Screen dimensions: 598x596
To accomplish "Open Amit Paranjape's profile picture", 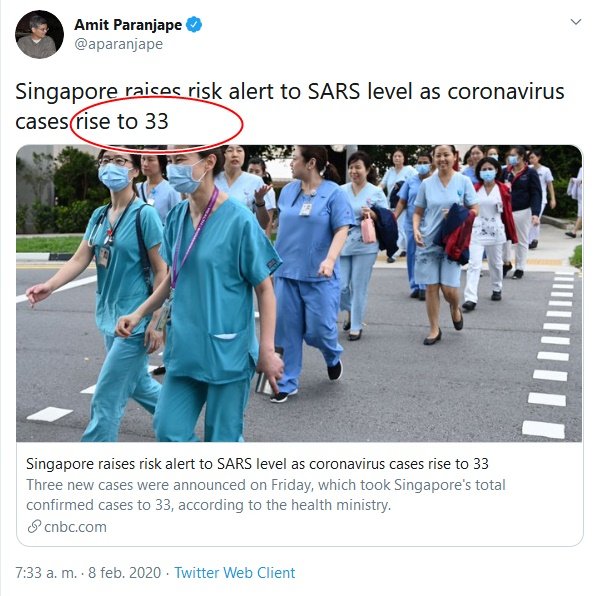I will (x=39, y=34).
